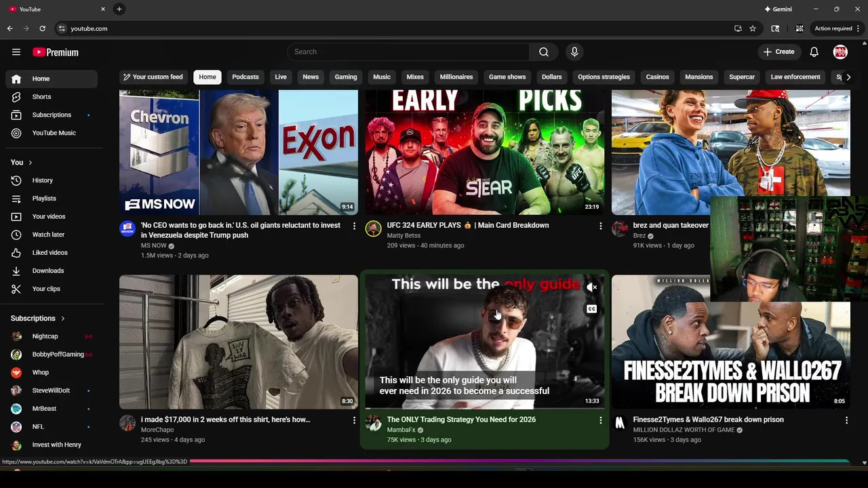
Task: Open more options for MS NOW video
Action: (354, 226)
